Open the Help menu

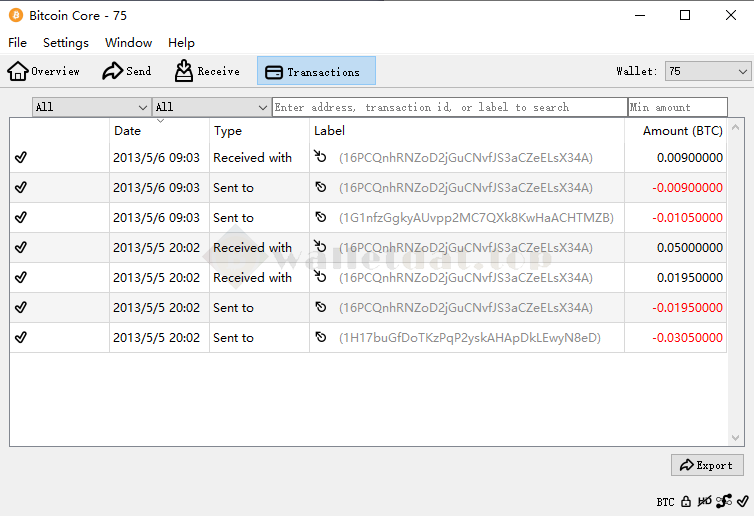pos(181,43)
